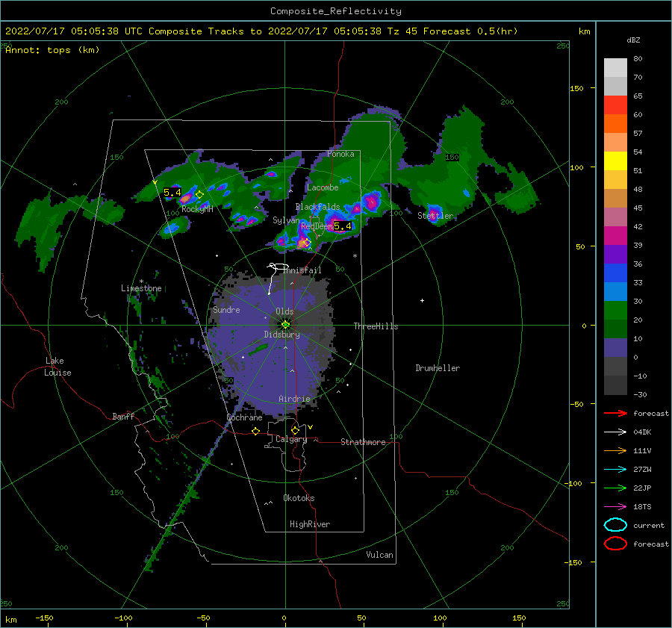
Task: Pick the orange 57-60 dBZ swatch
Action: [x=615, y=123]
